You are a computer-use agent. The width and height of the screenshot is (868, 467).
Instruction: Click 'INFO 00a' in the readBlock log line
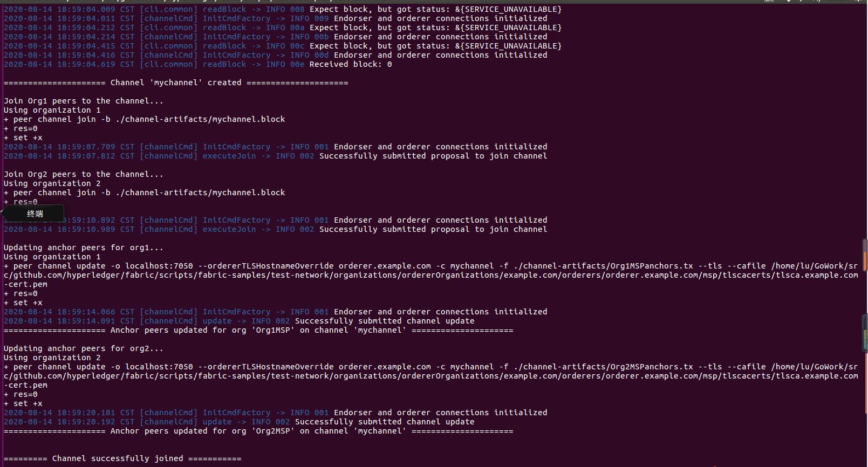(285, 28)
